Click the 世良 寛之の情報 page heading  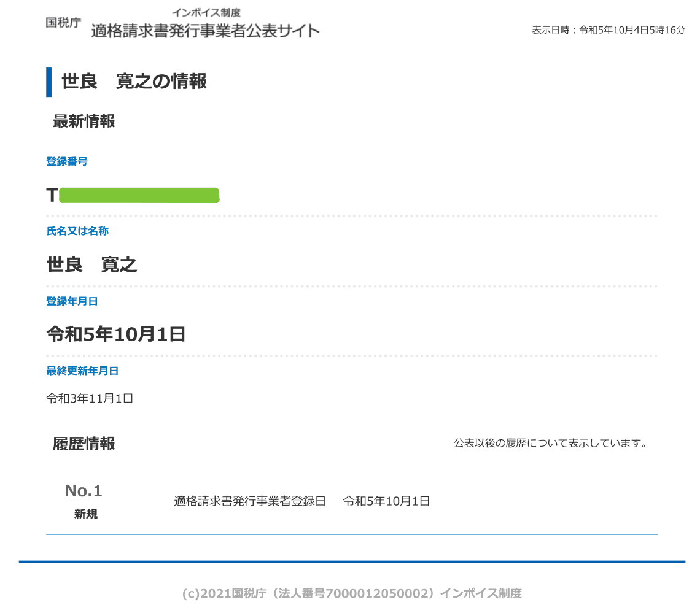coord(134,81)
